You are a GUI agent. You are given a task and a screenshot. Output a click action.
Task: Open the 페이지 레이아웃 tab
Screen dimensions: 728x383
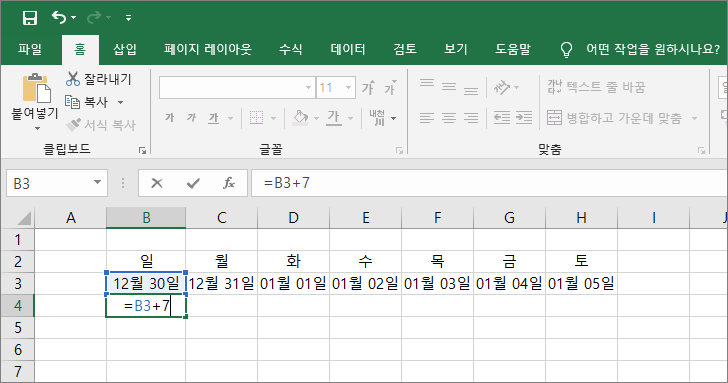(x=207, y=49)
